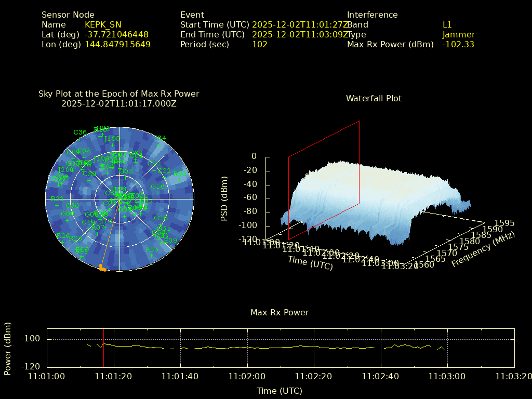This screenshot has height=399, width=532.
Task: Click the KEPK_SN sensor node name
Action: (103, 25)
